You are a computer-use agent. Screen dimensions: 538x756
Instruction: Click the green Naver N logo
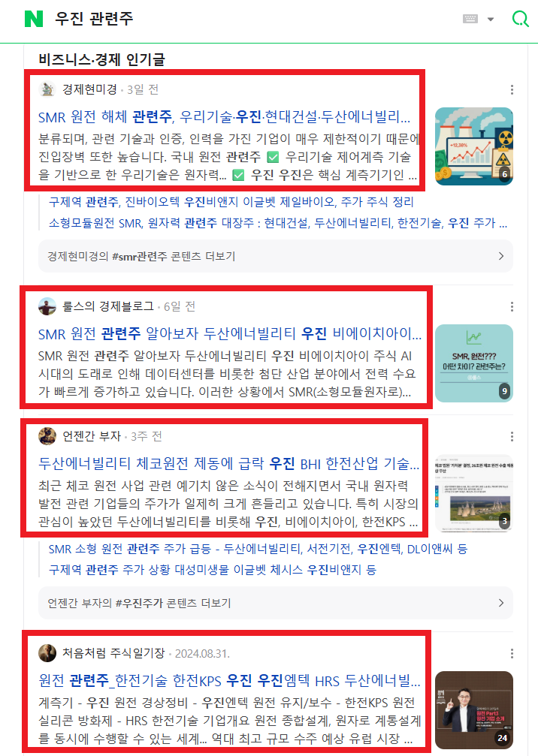pyautogui.click(x=34, y=19)
